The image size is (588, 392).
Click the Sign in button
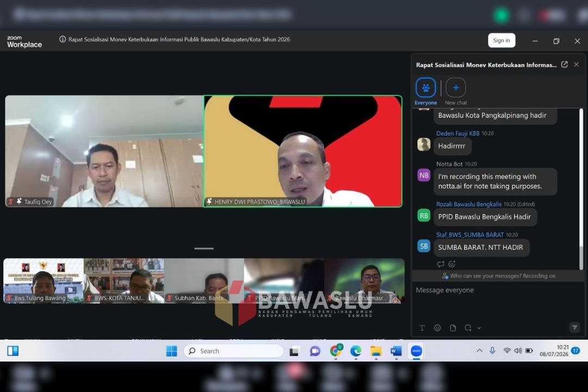[501, 40]
